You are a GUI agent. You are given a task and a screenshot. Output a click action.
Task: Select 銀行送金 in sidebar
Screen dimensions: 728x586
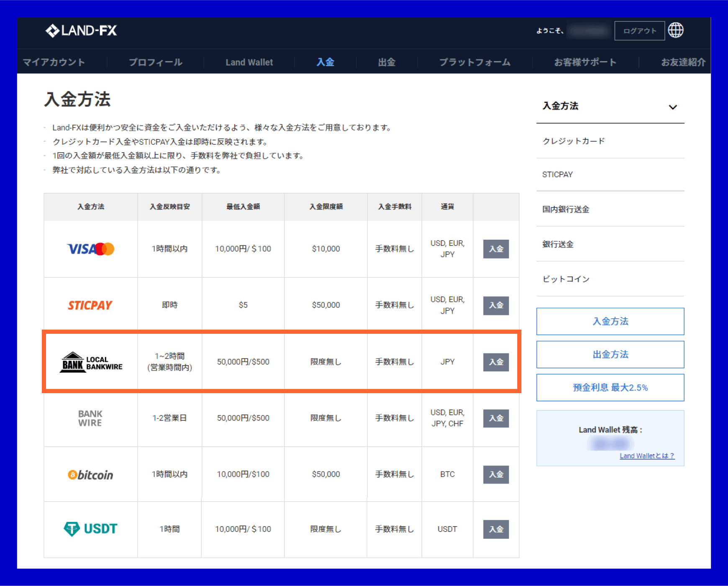[610, 244]
